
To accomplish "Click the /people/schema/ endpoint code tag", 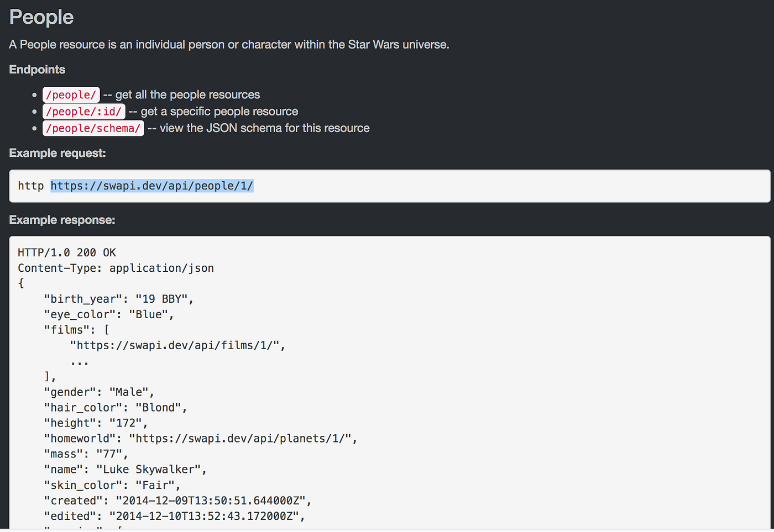I will [93, 128].
